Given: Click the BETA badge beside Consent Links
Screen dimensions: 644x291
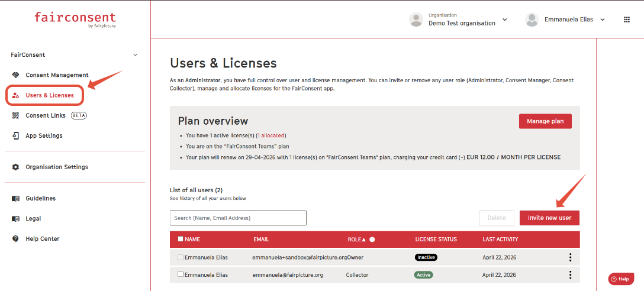Looking at the screenshot, I should coord(79,116).
